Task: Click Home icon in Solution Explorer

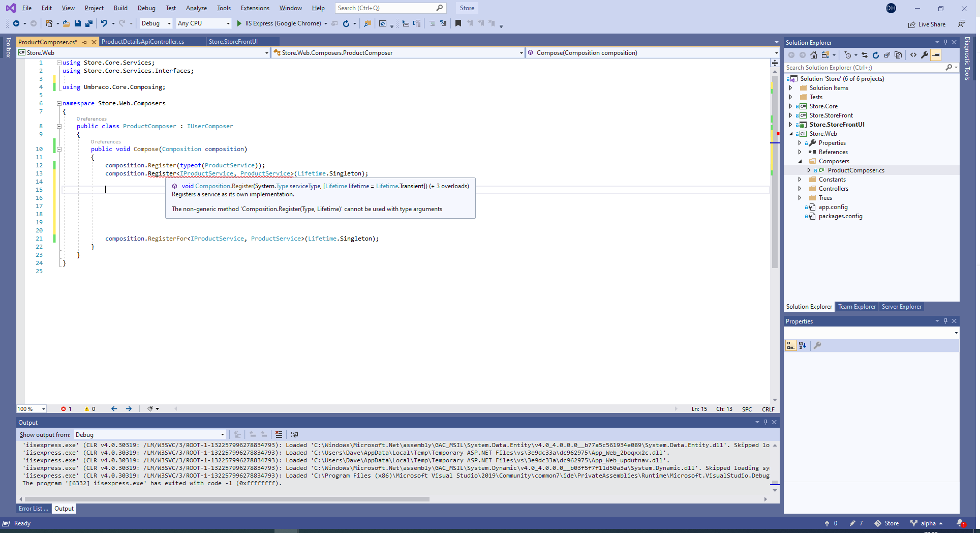Action: [x=814, y=55]
